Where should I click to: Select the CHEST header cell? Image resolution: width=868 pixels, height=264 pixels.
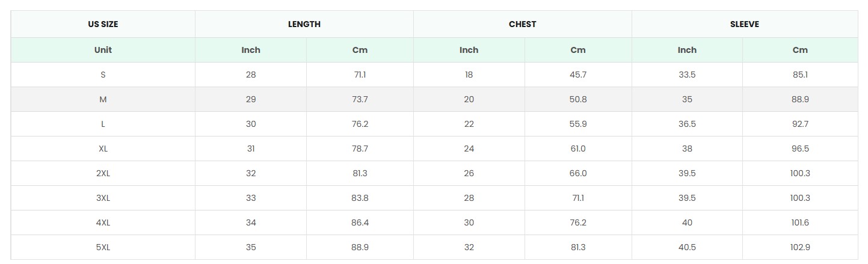pos(522,25)
